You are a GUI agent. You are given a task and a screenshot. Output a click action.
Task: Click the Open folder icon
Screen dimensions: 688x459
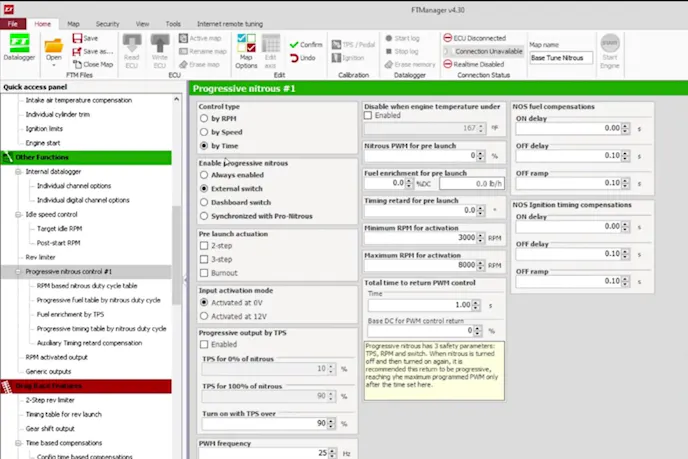tap(54, 46)
